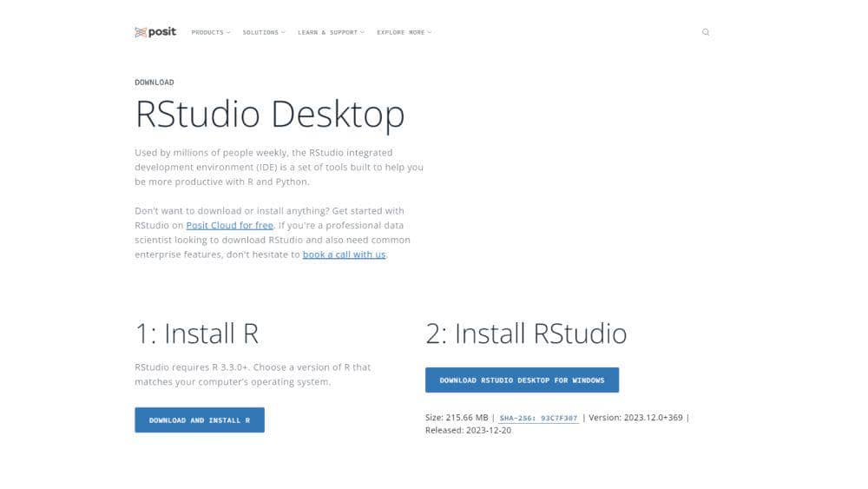Select the Learn & Support menu item
The image size is (868, 489).
coord(327,32)
